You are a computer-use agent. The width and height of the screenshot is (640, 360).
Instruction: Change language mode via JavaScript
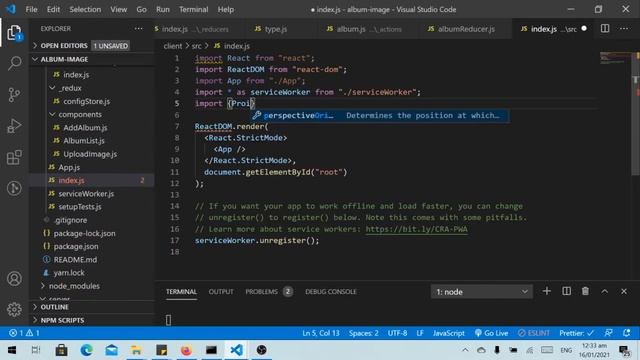pyautogui.click(x=449, y=333)
